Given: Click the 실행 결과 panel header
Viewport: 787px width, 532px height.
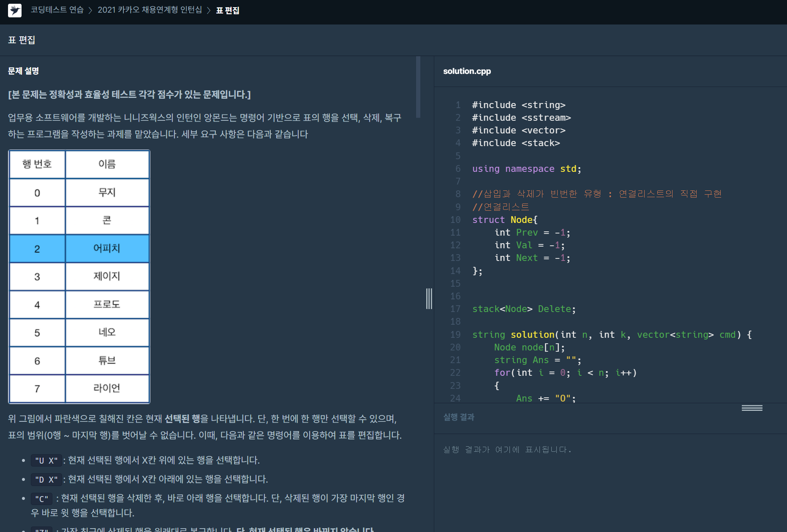Looking at the screenshot, I should tap(459, 417).
